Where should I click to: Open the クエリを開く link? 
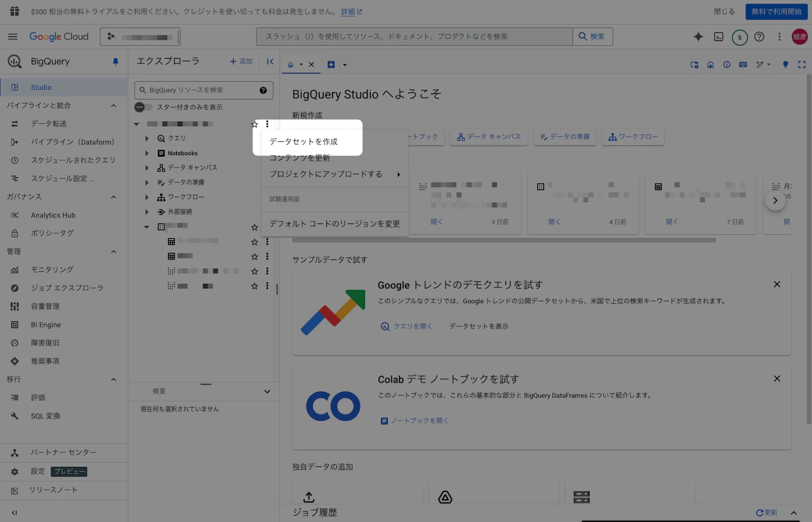click(407, 326)
